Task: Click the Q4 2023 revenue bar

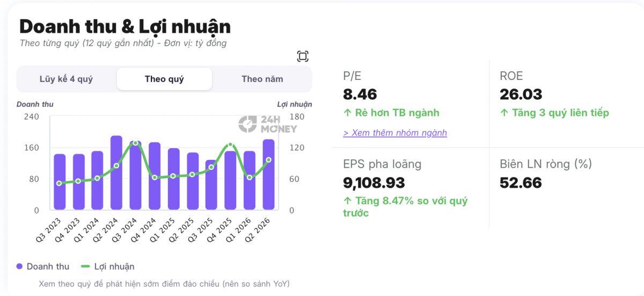Action: 79,182
